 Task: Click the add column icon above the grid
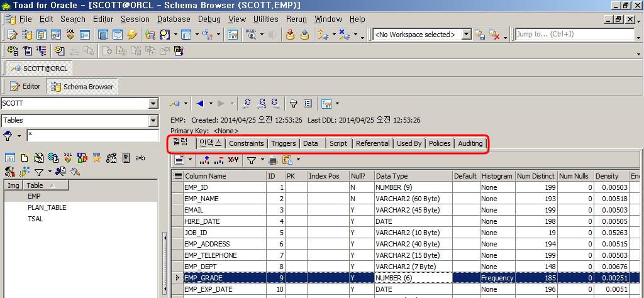pyautogui.click(x=204, y=160)
